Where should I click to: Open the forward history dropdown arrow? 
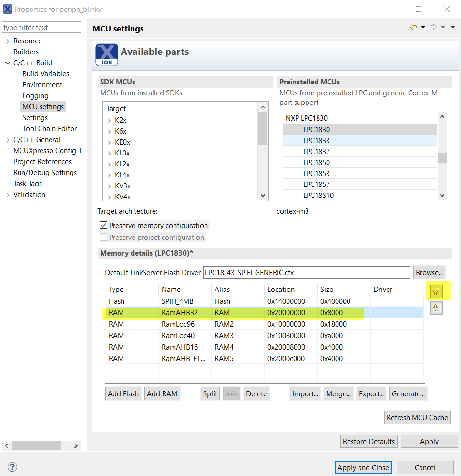point(443,27)
